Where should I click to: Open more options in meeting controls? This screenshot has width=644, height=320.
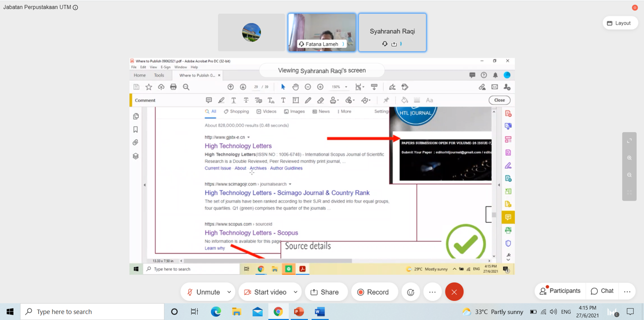[432, 292]
